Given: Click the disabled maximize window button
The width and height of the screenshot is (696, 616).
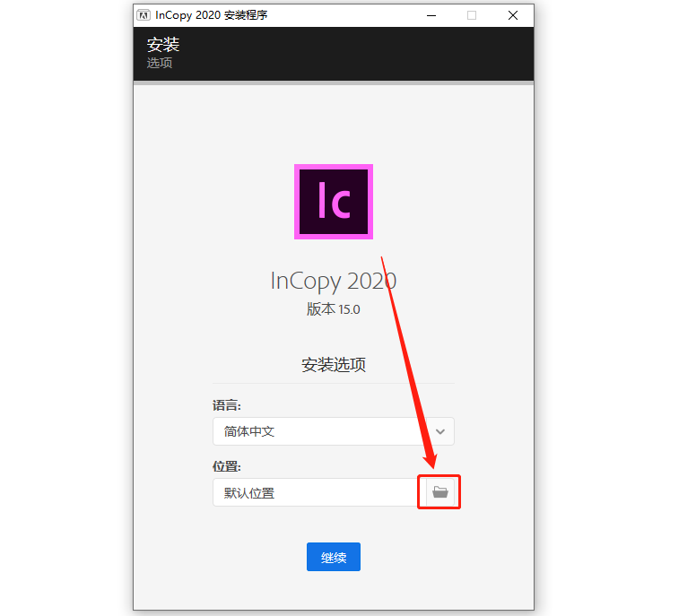Looking at the screenshot, I should [472, 15].
